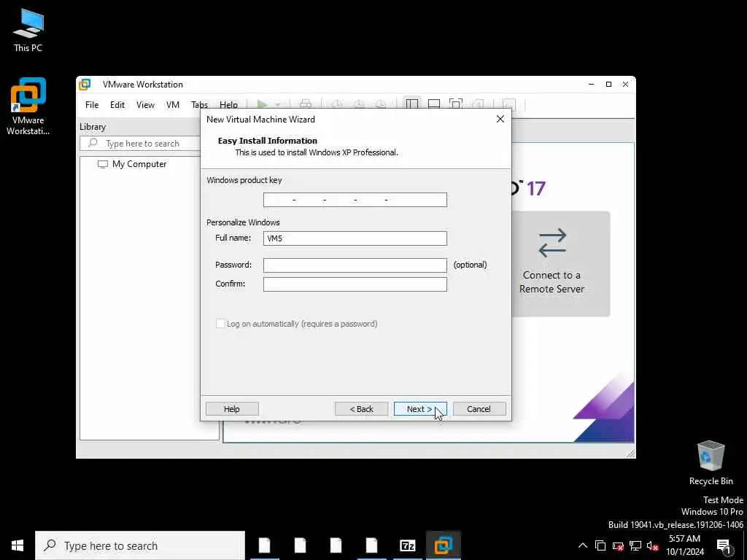Click the wizard Help button

(232, 409)
